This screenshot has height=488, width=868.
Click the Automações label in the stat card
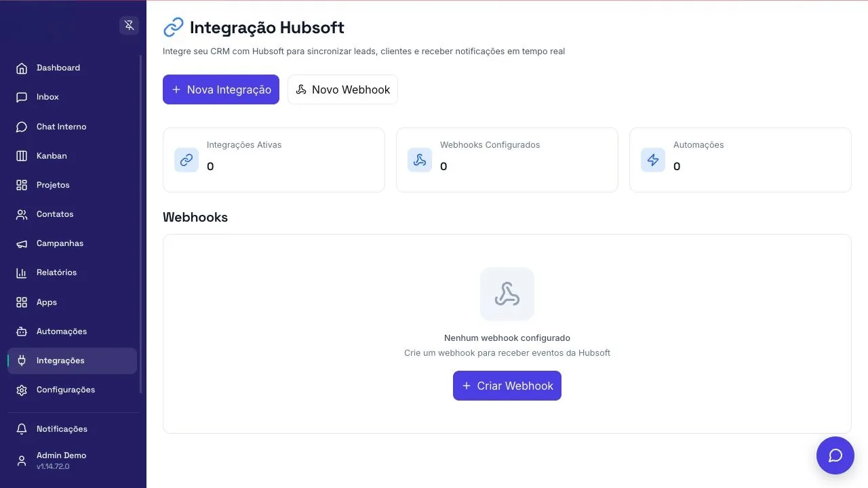[698, 145]
